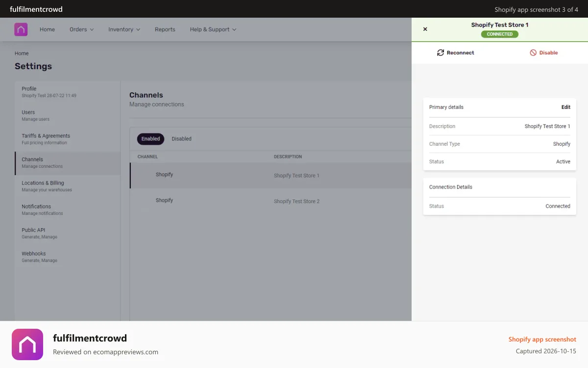Open Profile settings section
Viewport: 588px width, 368px height.
pos(68,92)
